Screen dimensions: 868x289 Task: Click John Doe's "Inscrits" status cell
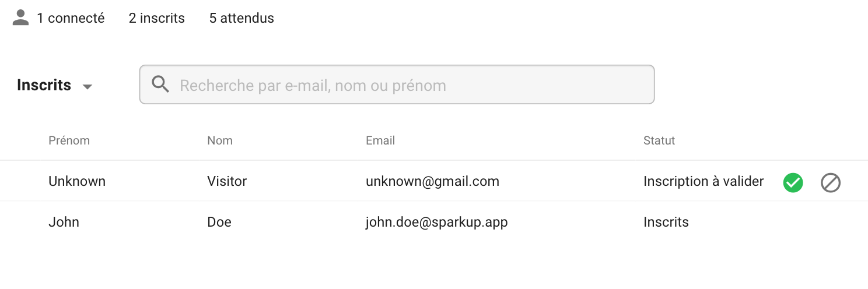point(666,222)
